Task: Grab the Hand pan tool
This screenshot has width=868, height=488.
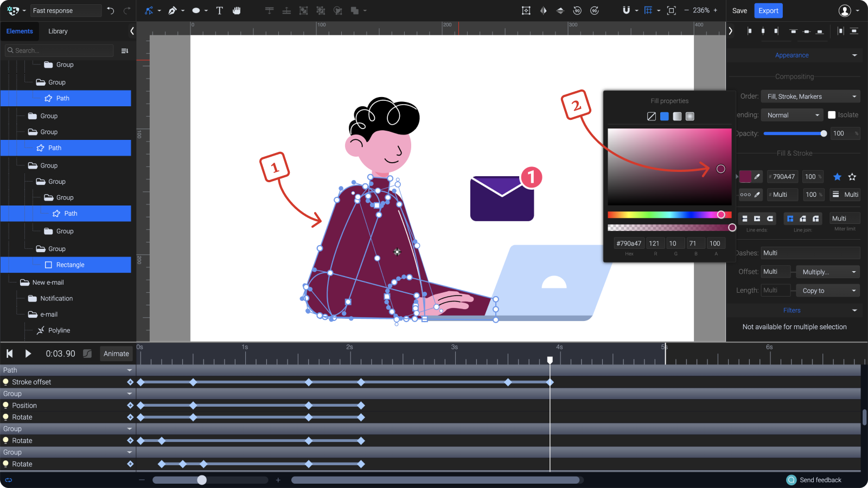Action: point(237,10)
